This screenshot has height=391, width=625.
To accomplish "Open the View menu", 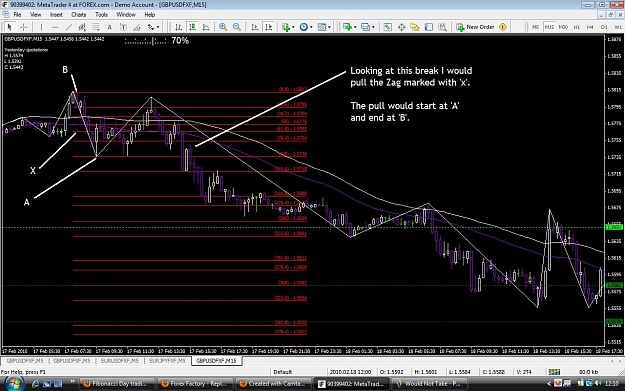I will pos(35,15).
